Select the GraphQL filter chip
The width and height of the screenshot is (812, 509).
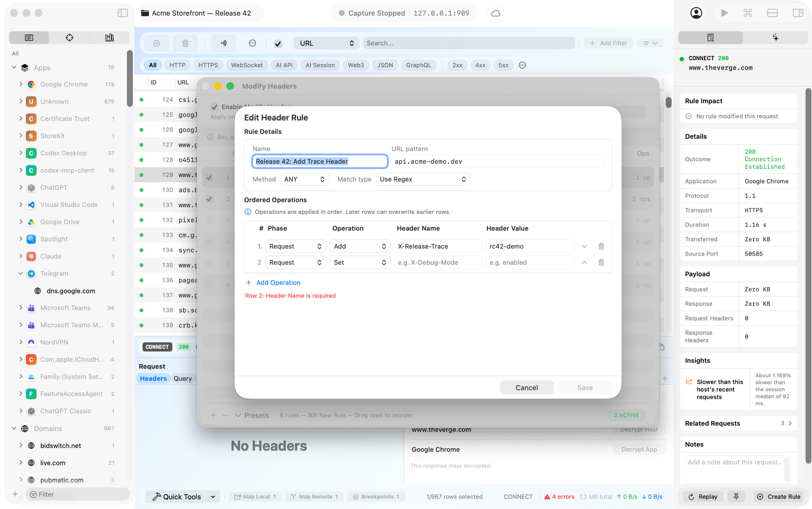[x=418, y=65]
